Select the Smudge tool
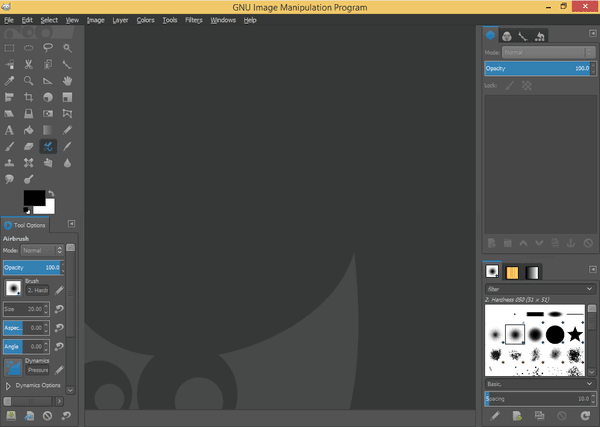This screenshot has width=600, height=427. (9, 179)
